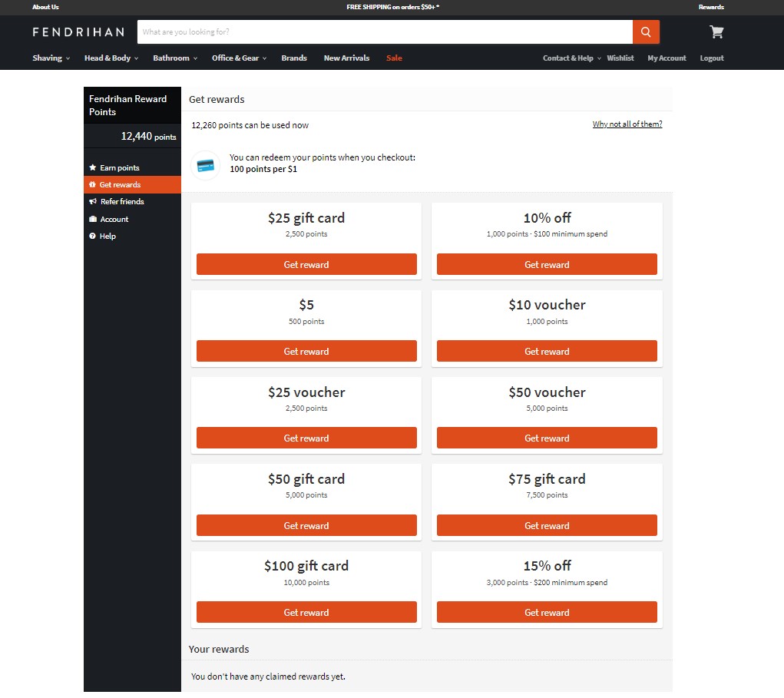Image resolution: width=784 pixels, height=698 pixels.
Task: Click the star icon beside Earn points
Action: (92, 167)
